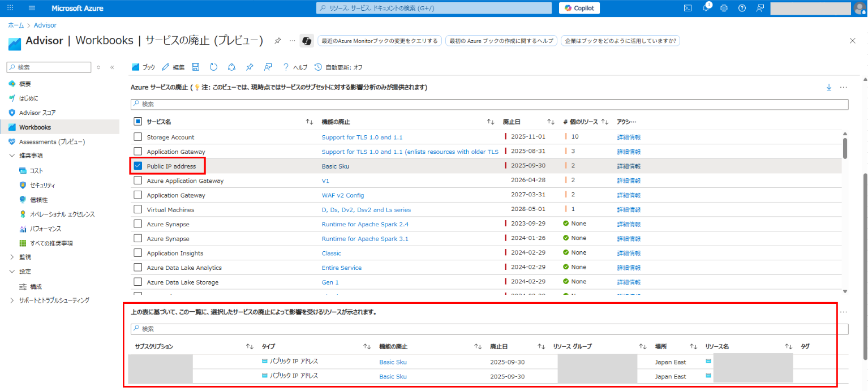
Task: Pin the Advisor workbook page
Action: tap(278, 41)
